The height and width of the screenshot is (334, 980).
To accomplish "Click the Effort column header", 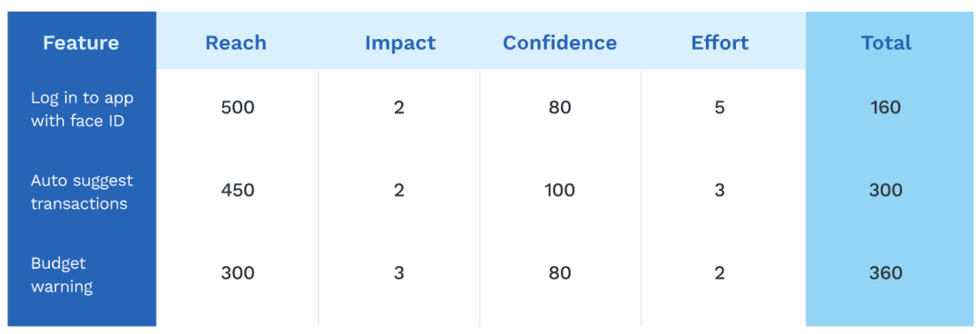I will point(720,43).
